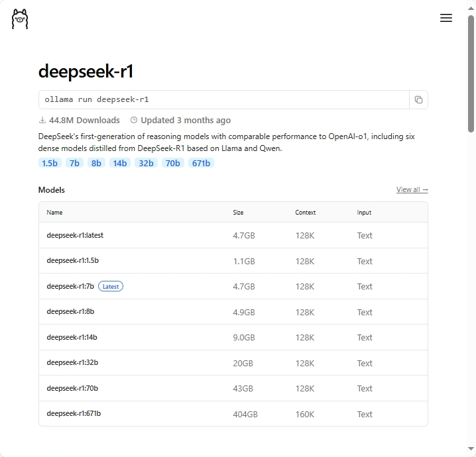Screen dimensions: 476x457
Task: Click the Ollama llama logo
Action: 20,19
